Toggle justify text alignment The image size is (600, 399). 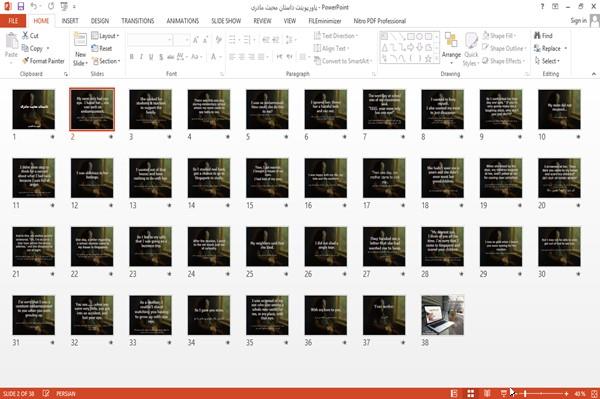coord(261,57)
